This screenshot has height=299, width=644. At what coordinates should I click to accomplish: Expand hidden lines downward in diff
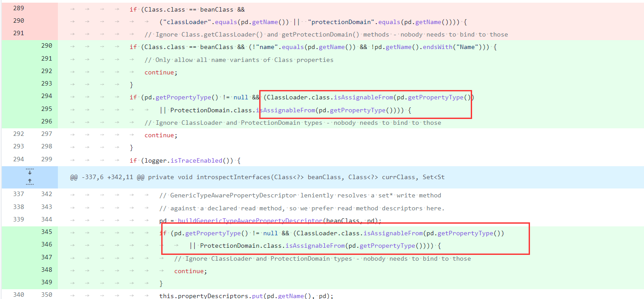point(30,172)
